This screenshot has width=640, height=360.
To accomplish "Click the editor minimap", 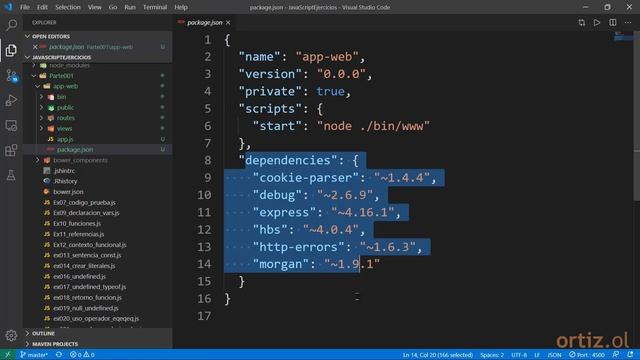I will pos(623,37).
